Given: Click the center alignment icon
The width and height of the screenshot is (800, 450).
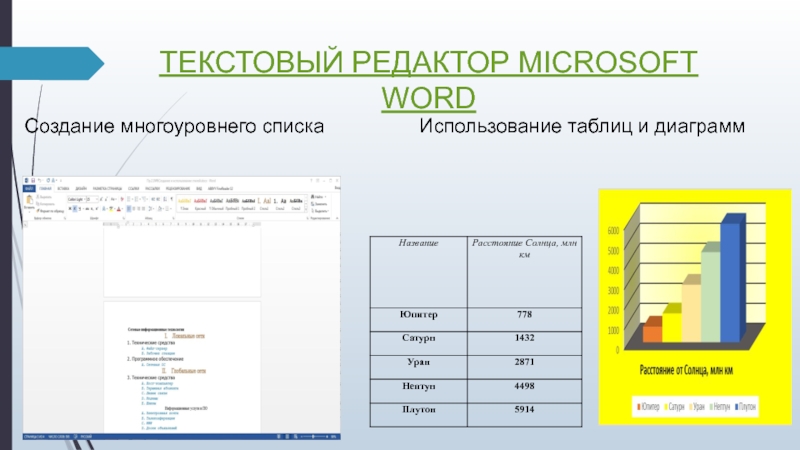Looking at the screenshot, I should (134, 209).
